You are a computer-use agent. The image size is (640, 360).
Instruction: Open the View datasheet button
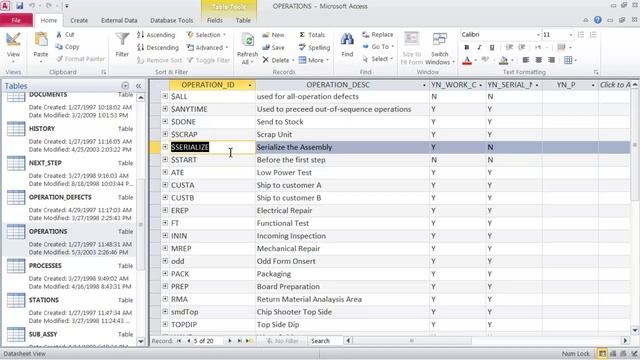(13, 47)
